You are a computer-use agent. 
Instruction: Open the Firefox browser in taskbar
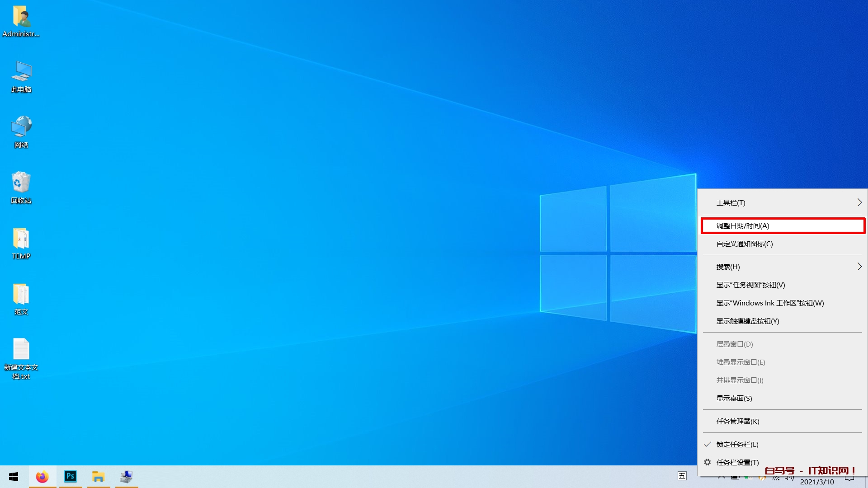point(42,477)
